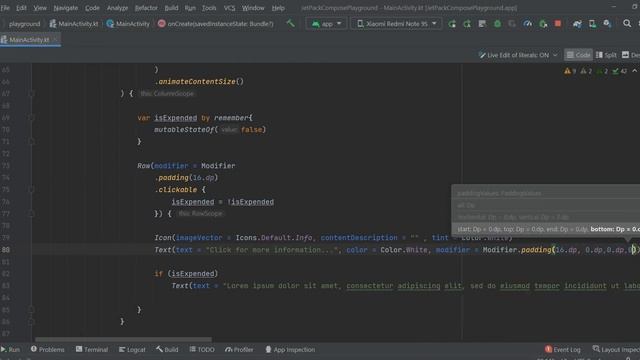
Task: Open the File menu
Action: (5, 8)
